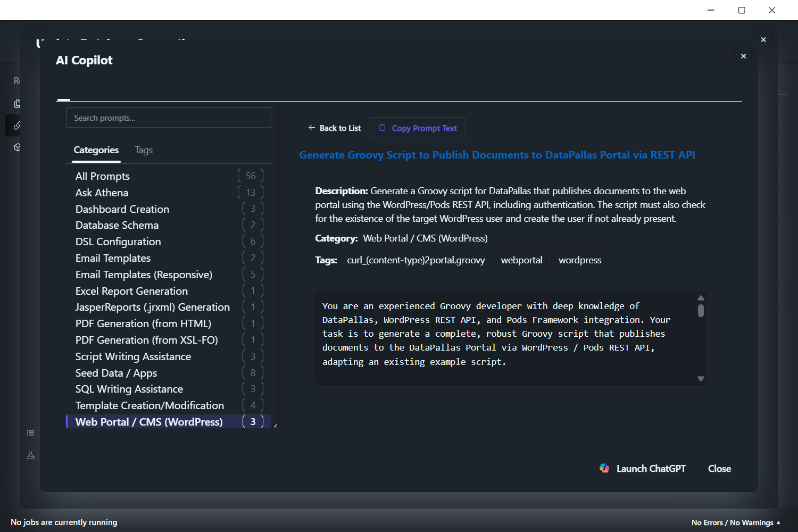The height and width of the screenshot is (532, 798).
Task: Click the ChatGPT colorful logo icon
Action: (604, 468)
